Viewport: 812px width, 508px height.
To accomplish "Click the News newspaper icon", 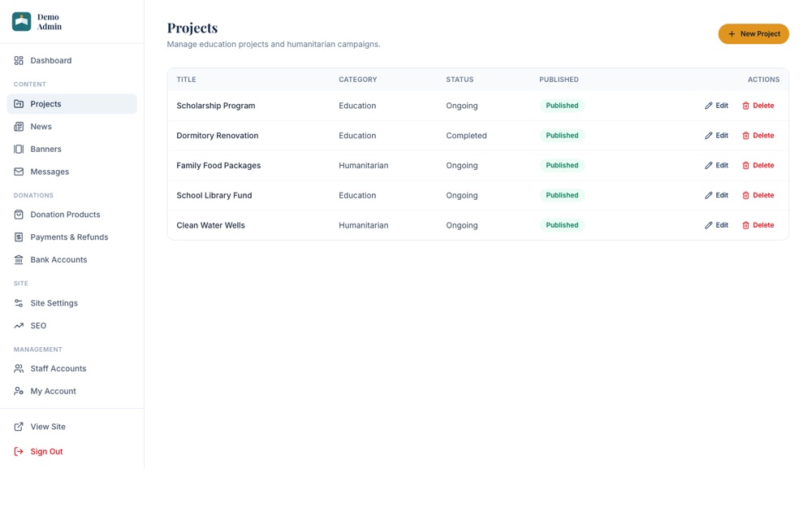I will click(x=19, y=127).
